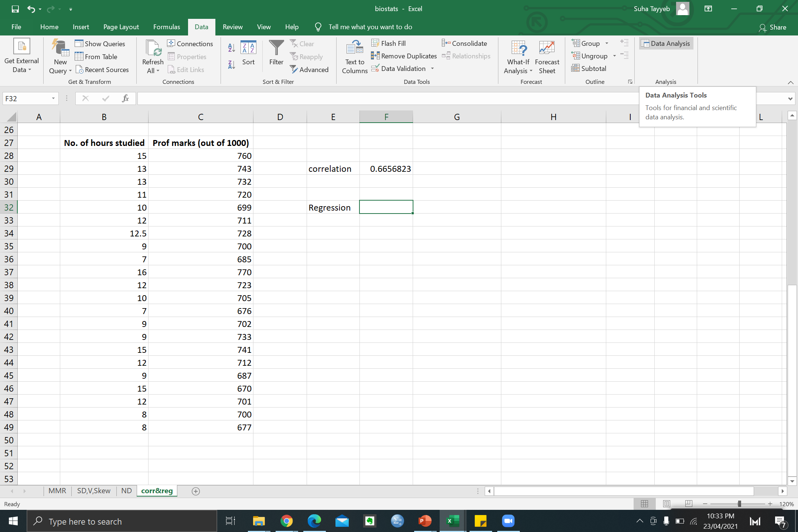Open the Formulas ribbon tab
798x532 pixels.
(167, 27)
